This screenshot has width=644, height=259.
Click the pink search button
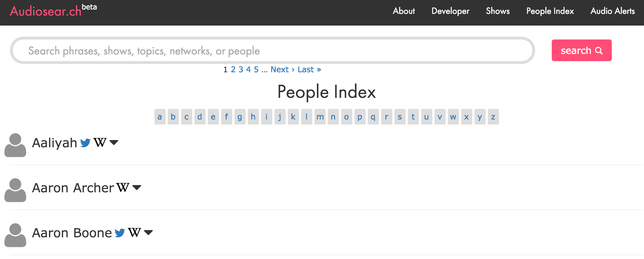(581, 50)
